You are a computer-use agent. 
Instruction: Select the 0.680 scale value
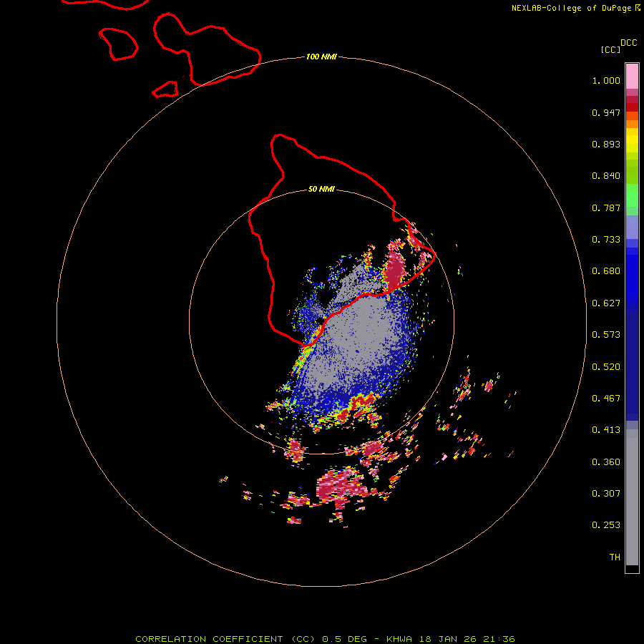pos(606,271)
